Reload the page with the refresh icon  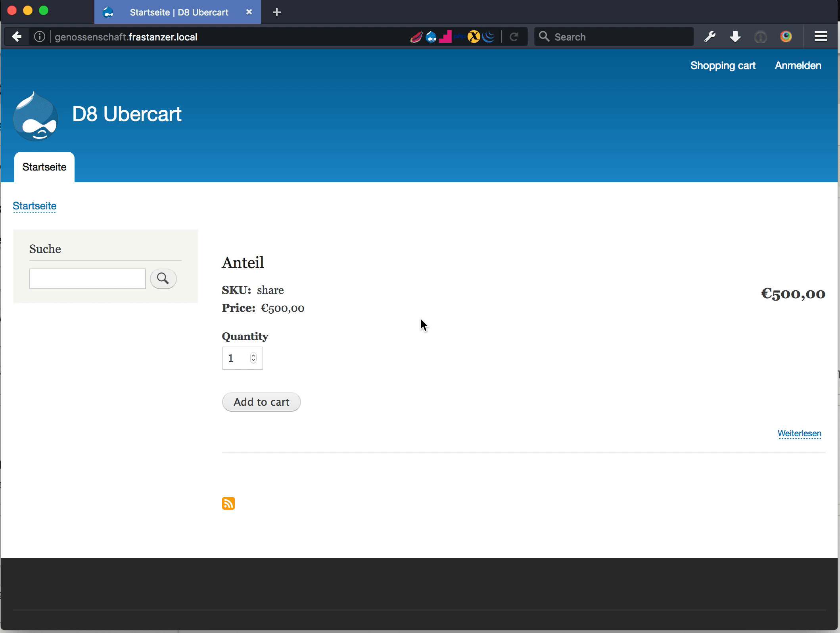point(514,37)
